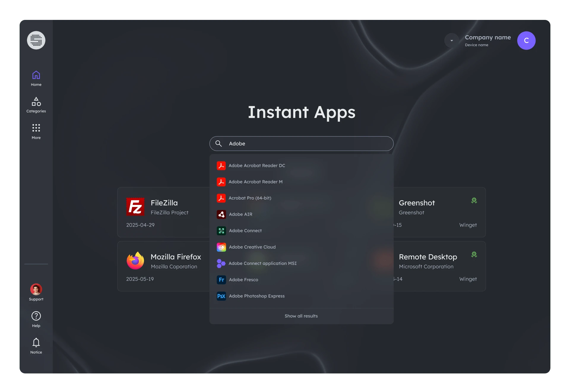The width and height of the screenshot is (570, 392).
Task: Click the Adobe Photoshop Express icon
Action: coord(221,296)
